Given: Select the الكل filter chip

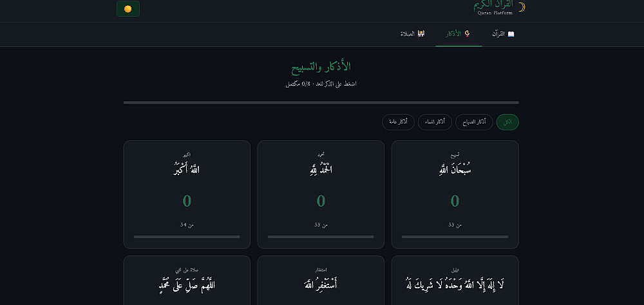Looking at the screenshot, I should pyautogui.click(x=507, y=122).
